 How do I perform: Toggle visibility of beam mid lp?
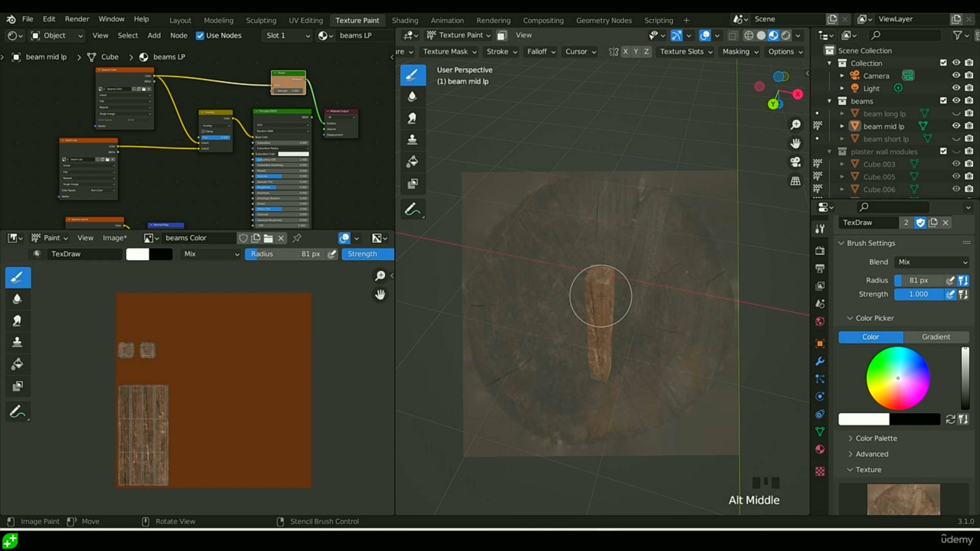956,126
